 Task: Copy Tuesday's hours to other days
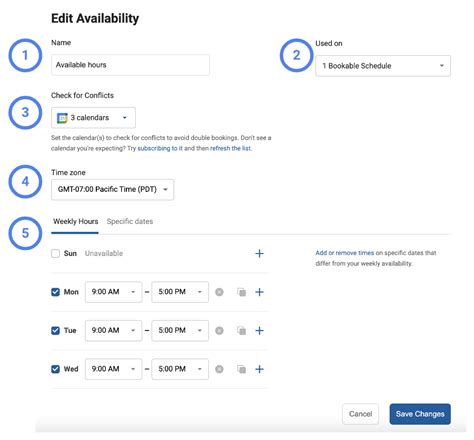click(241, 330)
